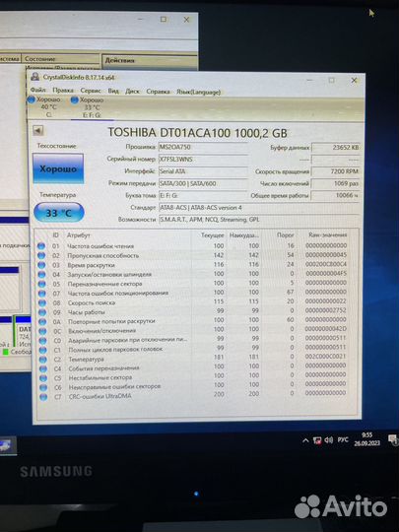Click the Raw-значения column header
Viewport: 399px width, 532px height.
coord(327,234)
